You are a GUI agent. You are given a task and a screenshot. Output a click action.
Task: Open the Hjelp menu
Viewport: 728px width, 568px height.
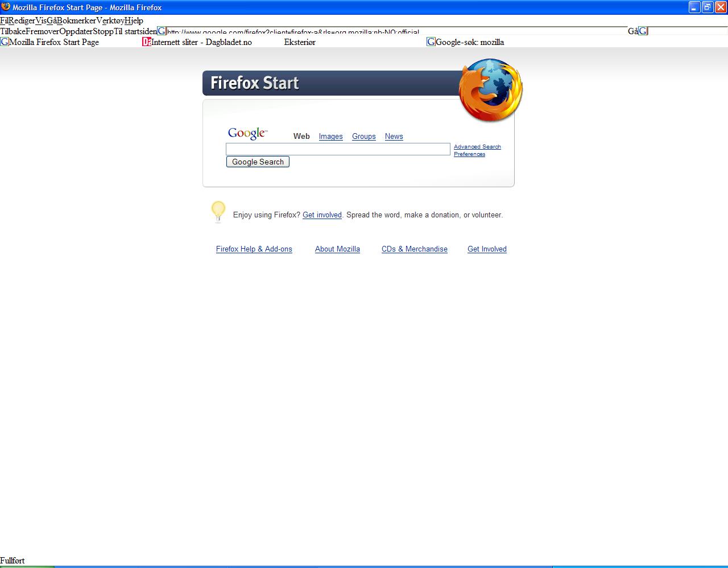pos(134,20)
